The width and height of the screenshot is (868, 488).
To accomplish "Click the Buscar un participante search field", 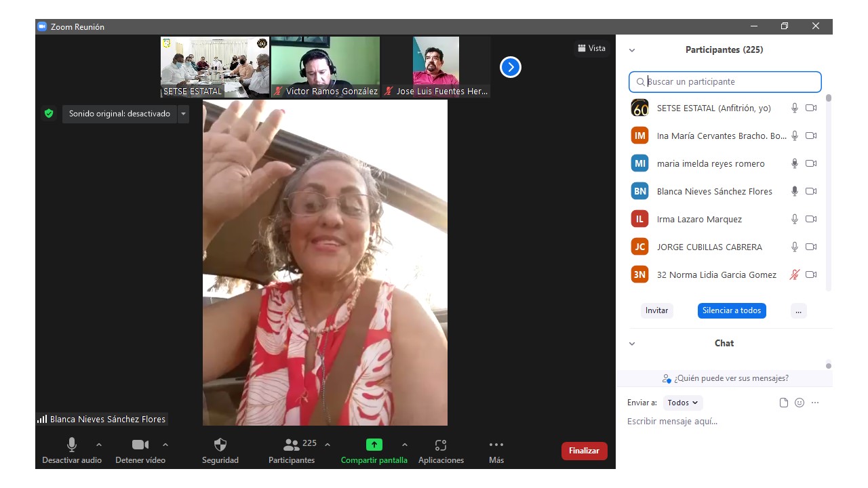I will pyautogui.click(x=725, y=82).
